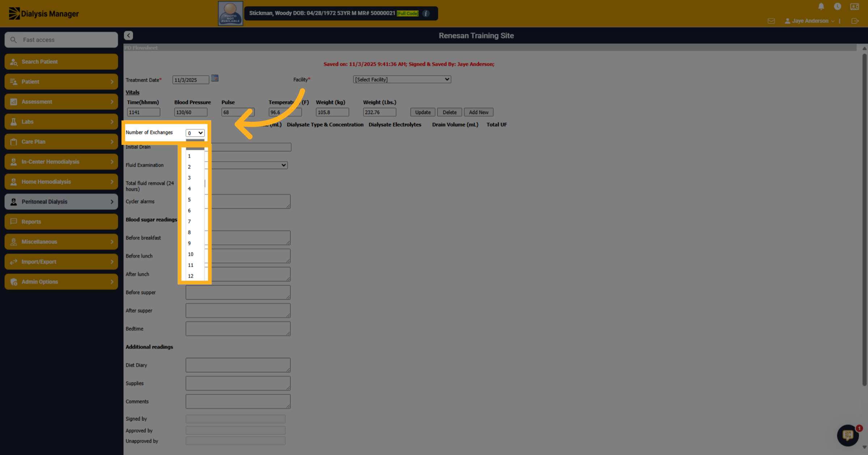Open Search Patient from the sidebar

[x=61, y=62]
